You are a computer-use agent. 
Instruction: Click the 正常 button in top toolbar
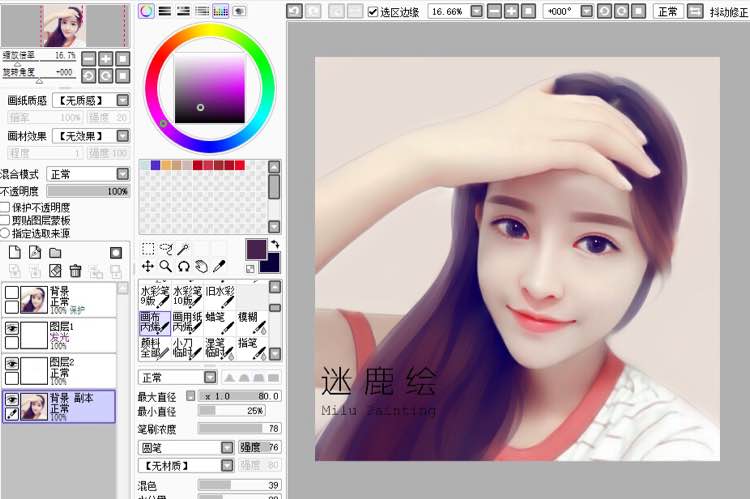[667, 12]
